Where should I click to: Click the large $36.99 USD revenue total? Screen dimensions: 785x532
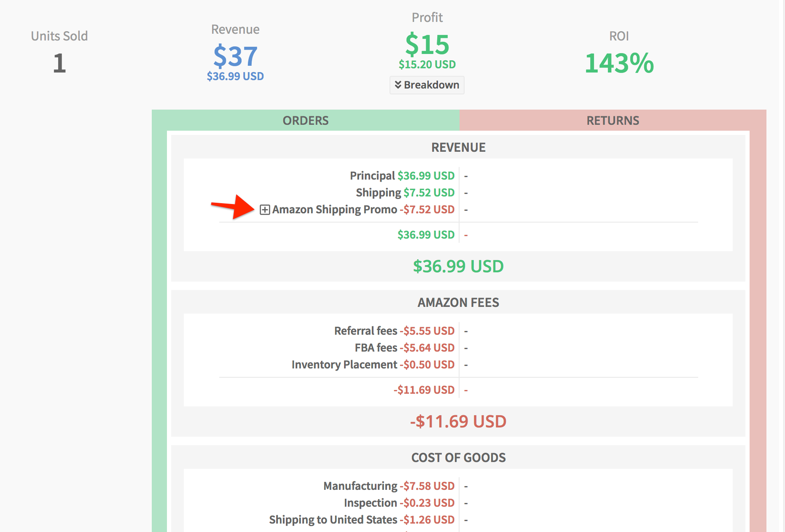458,266
